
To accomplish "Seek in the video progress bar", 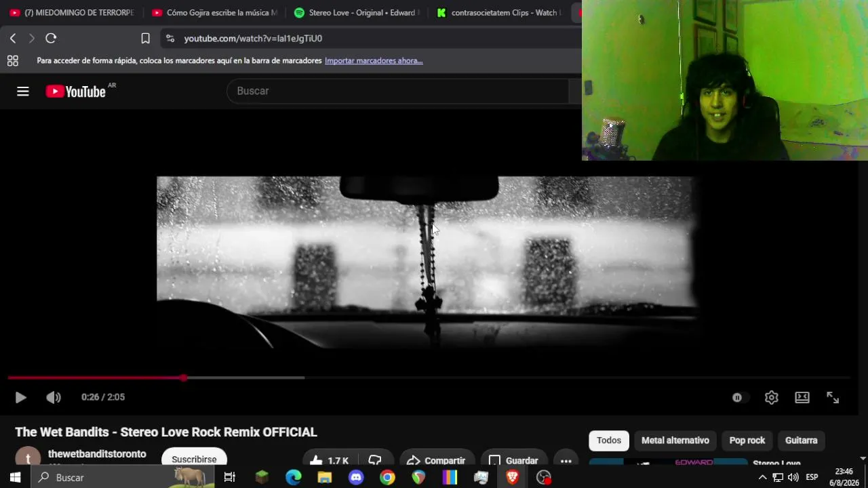I will tap(429, 378).
